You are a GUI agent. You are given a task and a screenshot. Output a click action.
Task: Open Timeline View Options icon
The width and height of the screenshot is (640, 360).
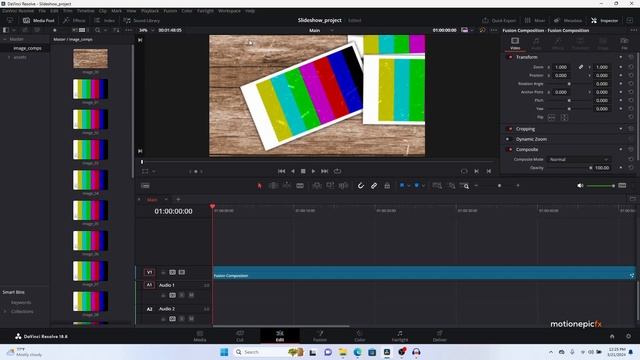point(145,186)
